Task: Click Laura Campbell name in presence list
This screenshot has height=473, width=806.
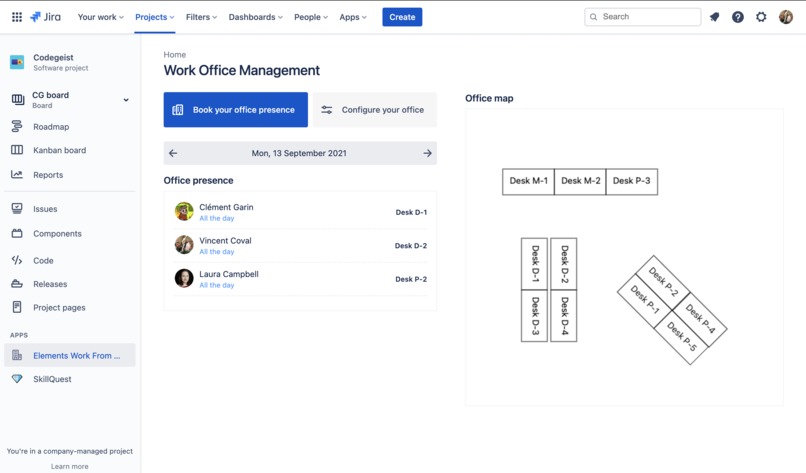Action: click(x=229, y=274)
